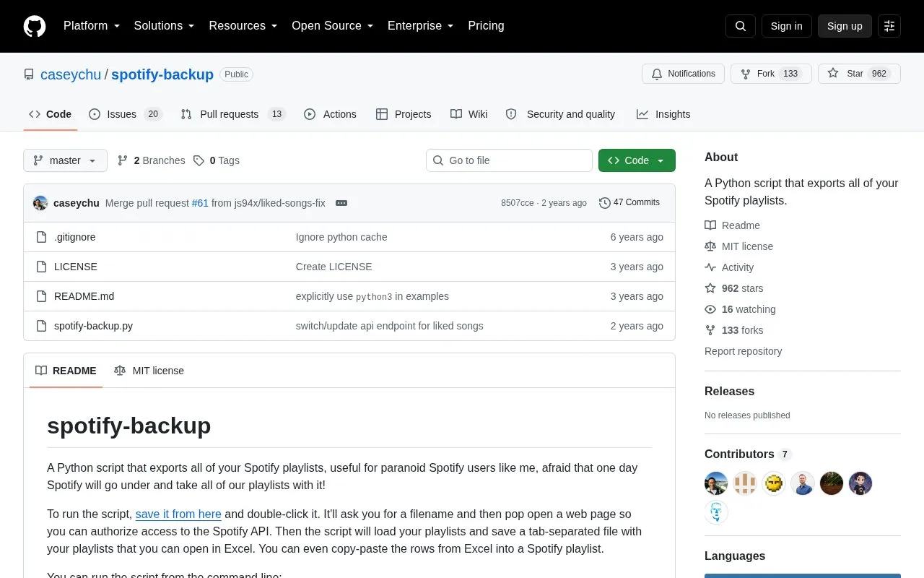This screenshot has width=924, height=578.
Task: Click the spotify-backup.py file icon
Action: tap(41, 326)
